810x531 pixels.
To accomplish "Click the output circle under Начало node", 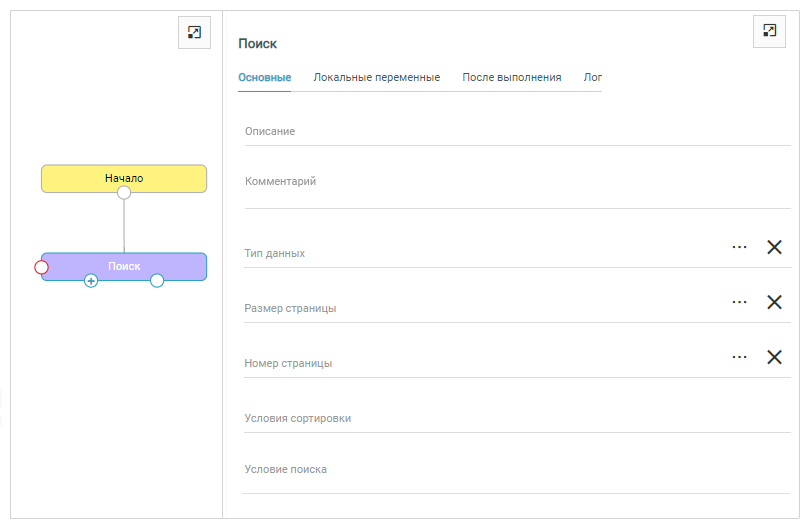I will coord(124,192).
